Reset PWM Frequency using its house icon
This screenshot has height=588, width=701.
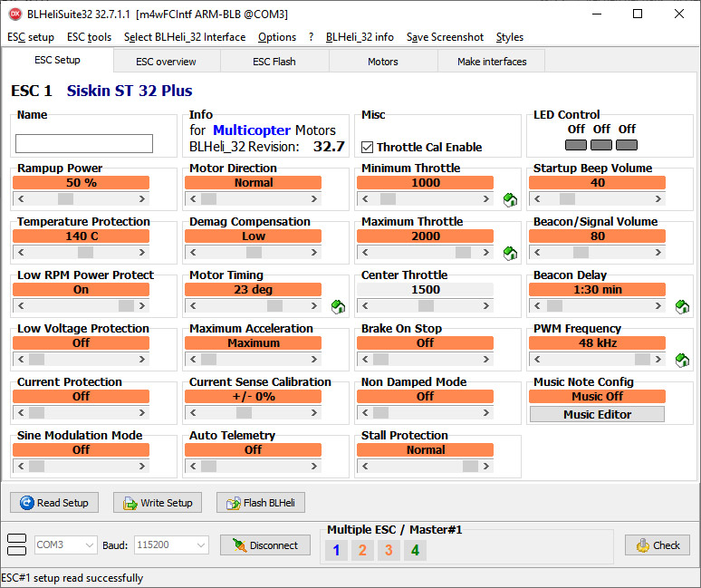[682, 361]
